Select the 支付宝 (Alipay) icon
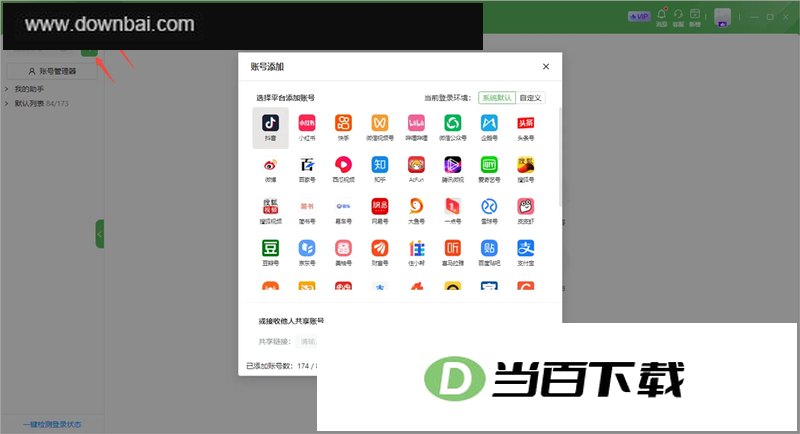Screen dimensions: 800x434 click(x=526, y=248)
